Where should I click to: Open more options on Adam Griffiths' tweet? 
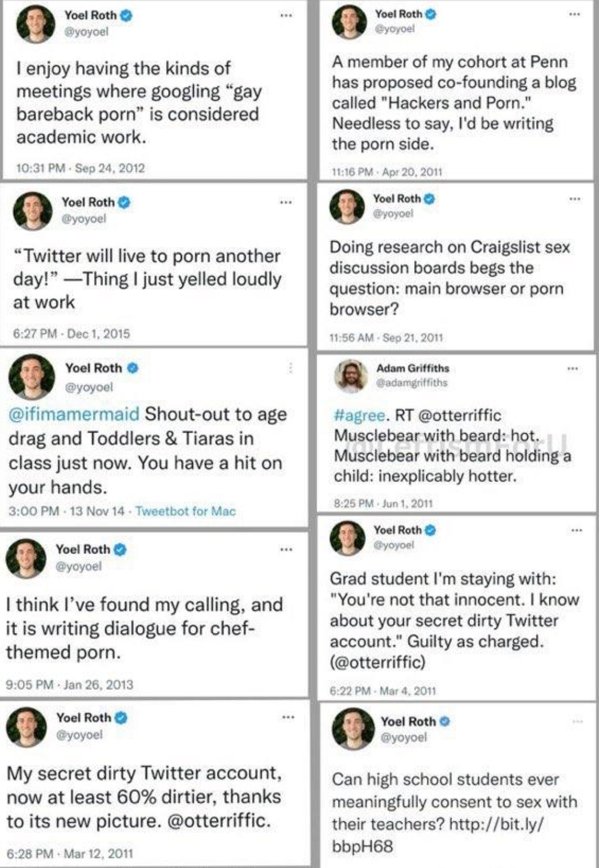tap(572, 368)
